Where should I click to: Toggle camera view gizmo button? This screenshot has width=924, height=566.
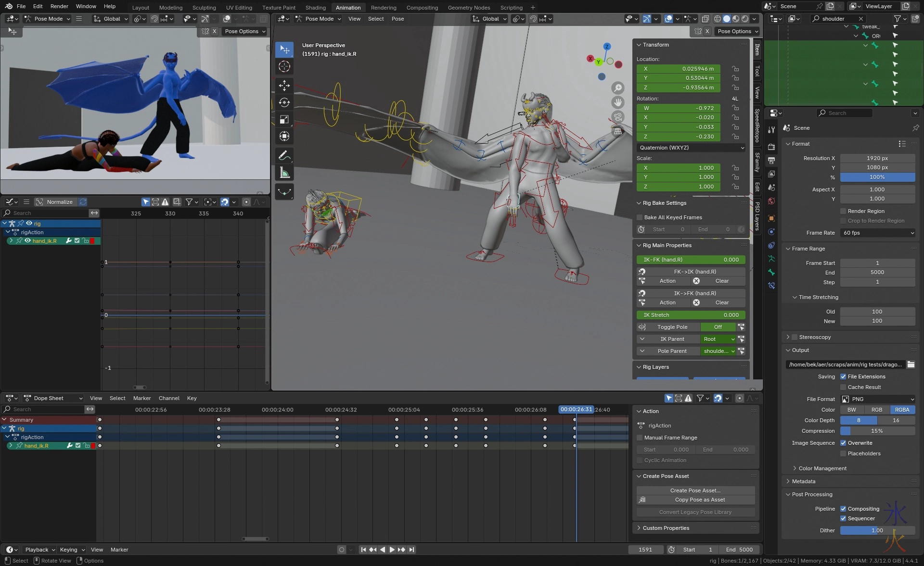click(x=618, y=117)
